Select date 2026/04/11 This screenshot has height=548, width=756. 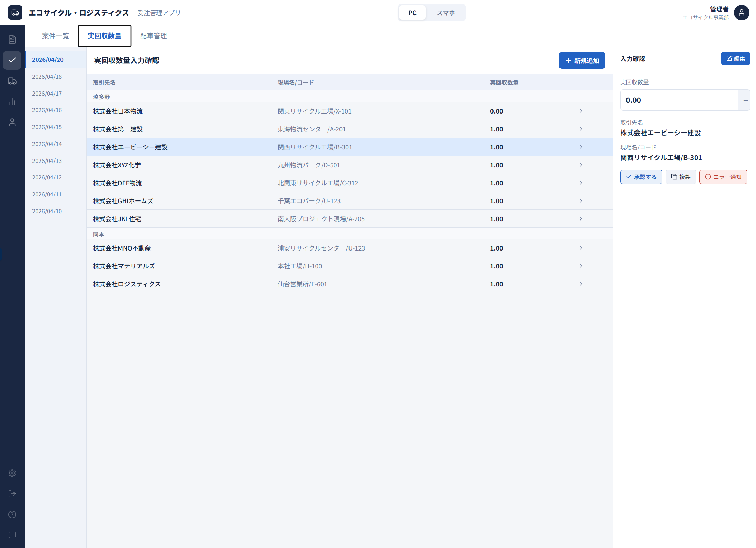pyautogui.click(x=56, y=194)
